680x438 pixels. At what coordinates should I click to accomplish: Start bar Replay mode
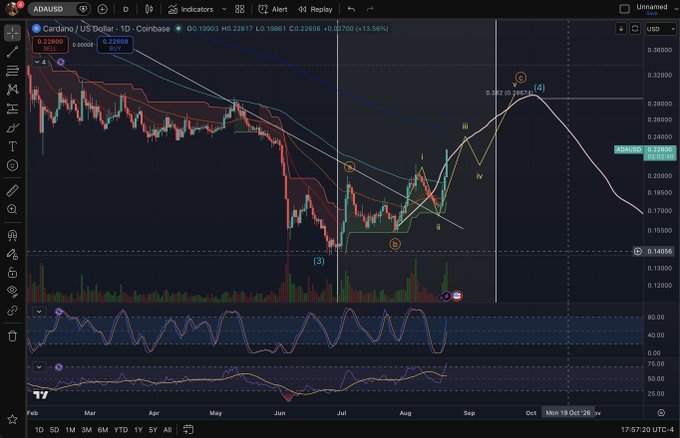click(x=315, y=9)
